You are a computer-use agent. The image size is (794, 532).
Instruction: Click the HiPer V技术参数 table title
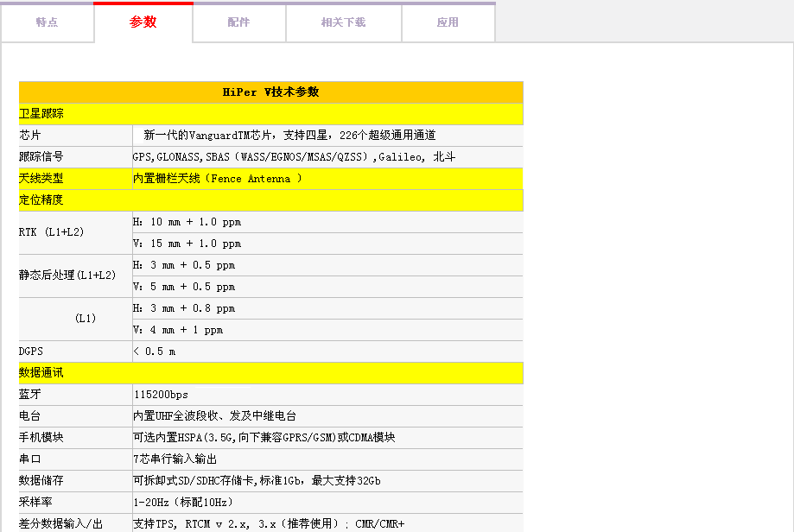point(270,92)
